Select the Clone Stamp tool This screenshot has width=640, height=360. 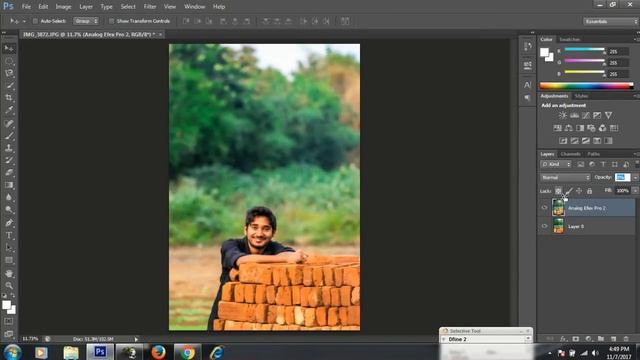(9, 148)
